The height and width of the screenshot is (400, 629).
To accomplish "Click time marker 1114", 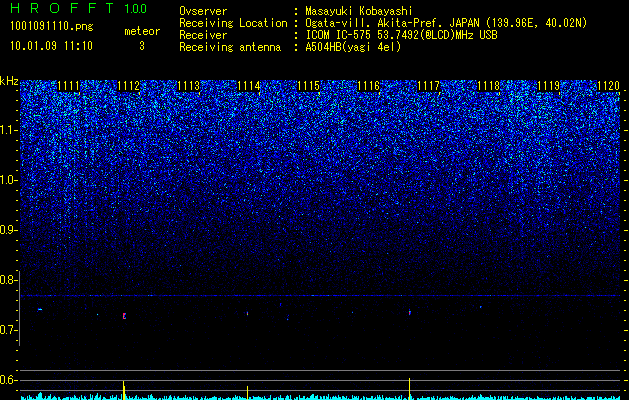I will 249,86.
